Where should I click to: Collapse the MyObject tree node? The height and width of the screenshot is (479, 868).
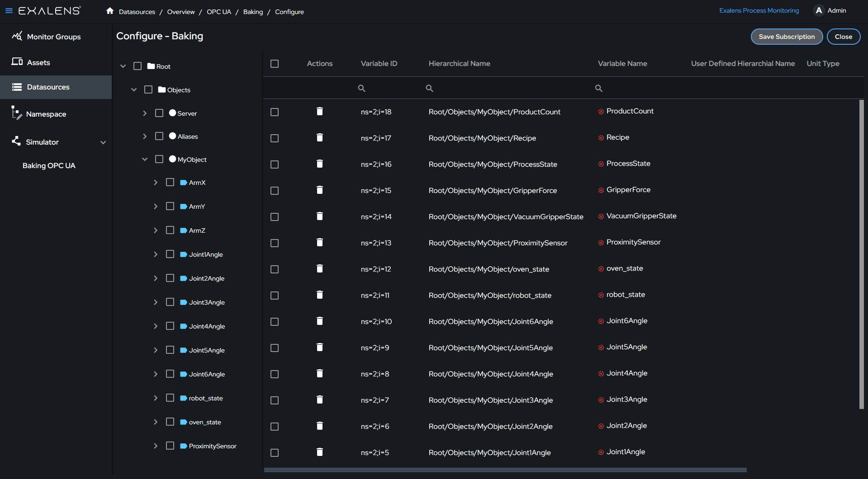click(145, 159)
